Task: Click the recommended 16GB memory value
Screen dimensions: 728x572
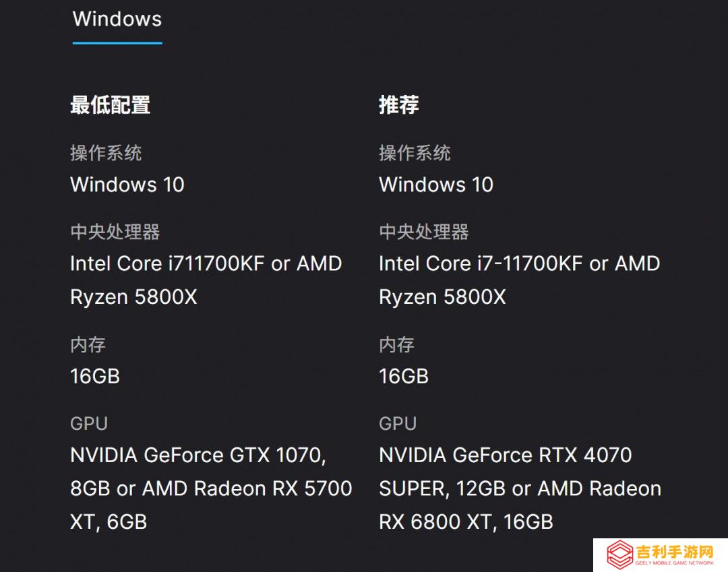Action: (404, 376)
